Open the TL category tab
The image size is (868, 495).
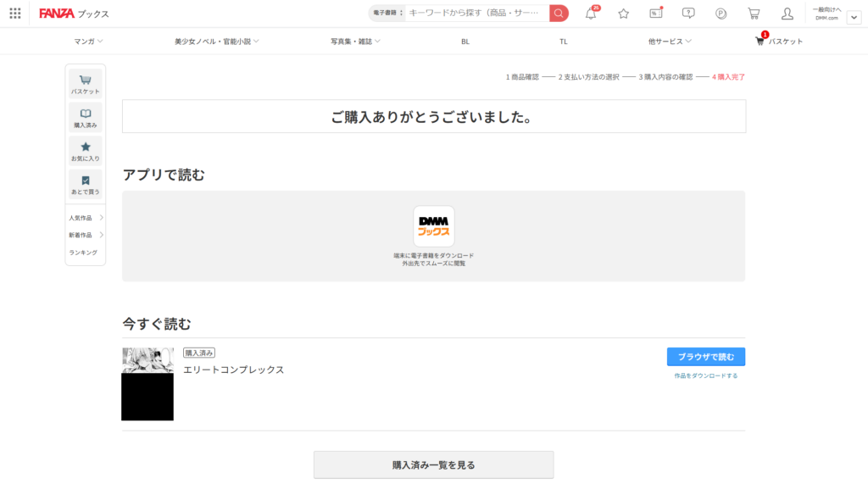pos(563,42)
